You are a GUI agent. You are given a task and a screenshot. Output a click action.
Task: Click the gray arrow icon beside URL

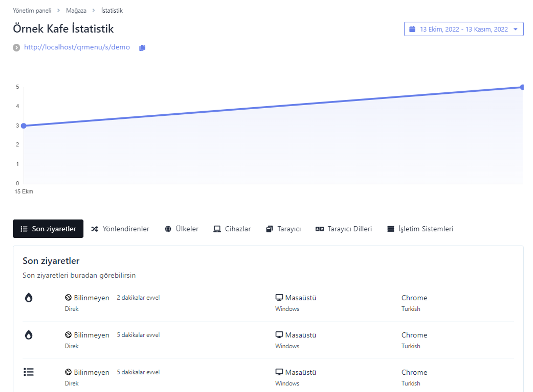click(16, 48)
